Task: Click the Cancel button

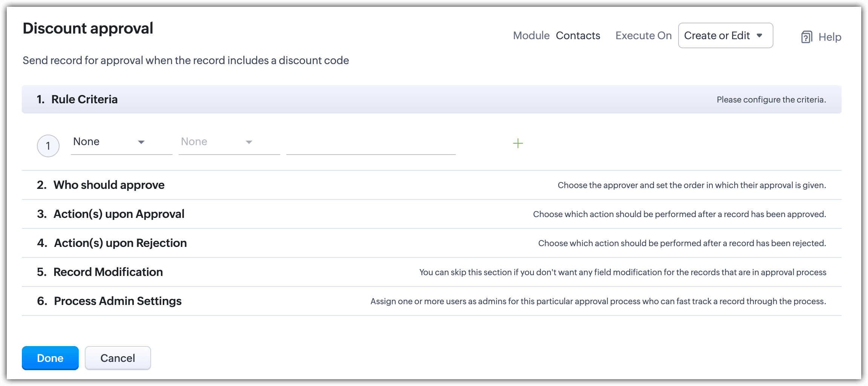Action: point(118,358)
